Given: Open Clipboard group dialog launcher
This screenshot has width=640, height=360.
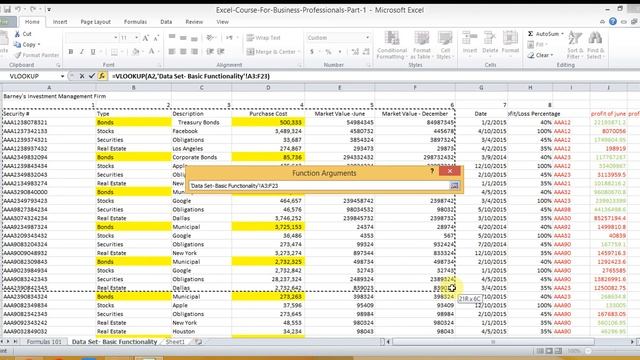Looking at the screenshot, I should tap(58, 65).
